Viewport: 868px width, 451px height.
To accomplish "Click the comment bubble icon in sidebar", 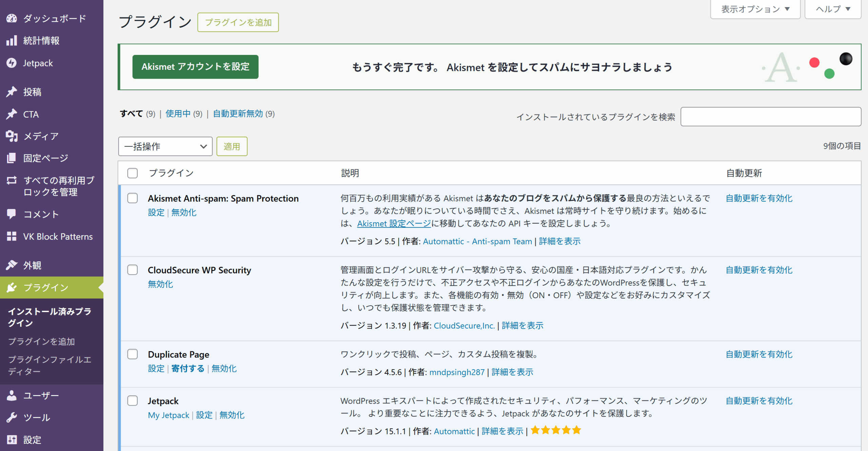I will tap(12, 214).
